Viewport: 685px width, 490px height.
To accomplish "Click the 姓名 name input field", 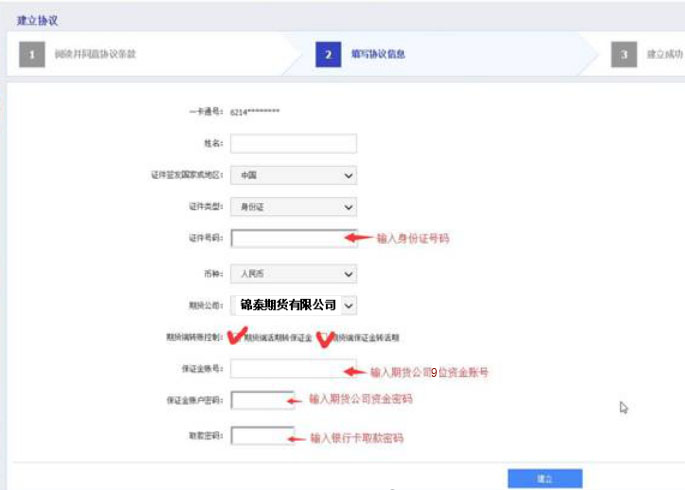I will pos(294,144).
